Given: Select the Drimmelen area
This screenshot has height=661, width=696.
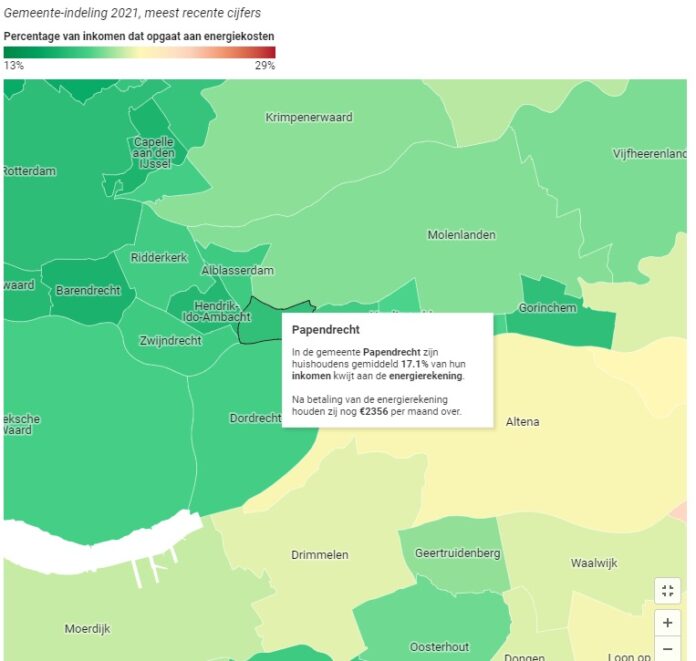Looking at the screenshot, I should 320,554.
